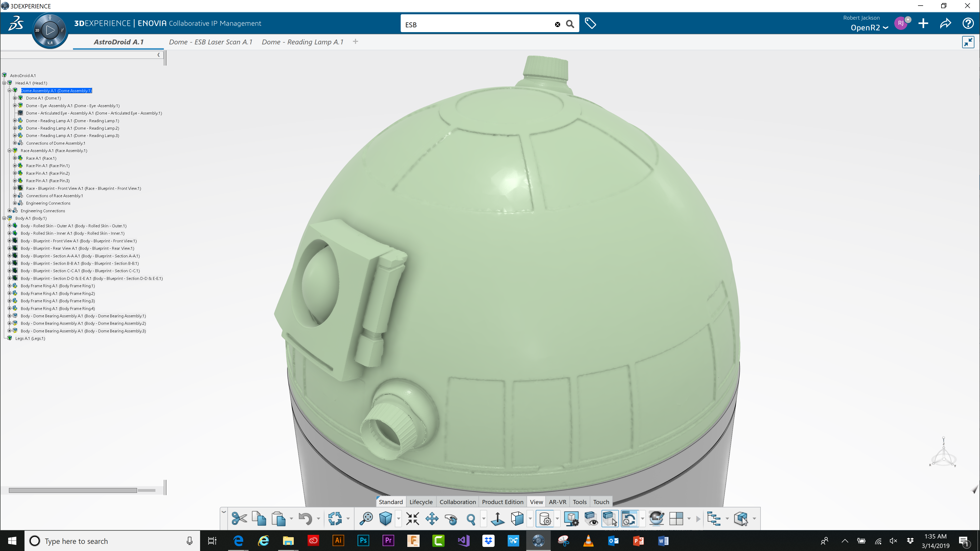Open the 3D compass play button
The image size is (980, 551).
50,30
